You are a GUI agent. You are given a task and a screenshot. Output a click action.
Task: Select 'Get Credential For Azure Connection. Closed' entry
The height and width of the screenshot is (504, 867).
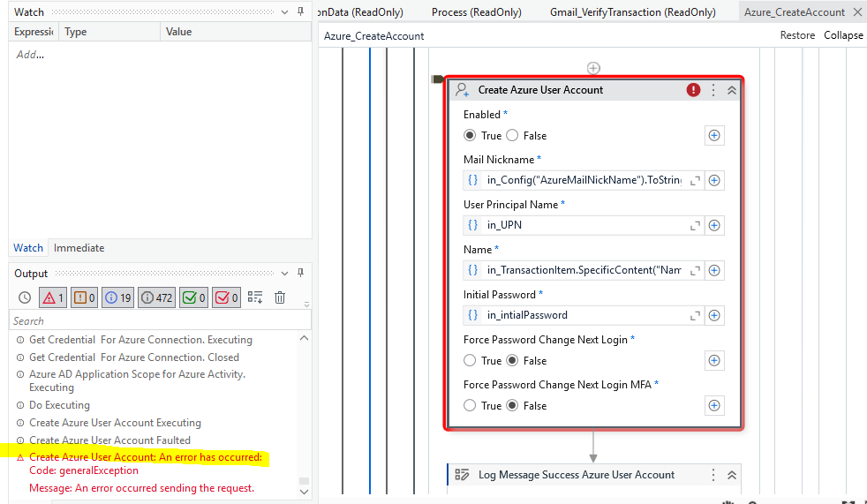[x=134, y=357]
